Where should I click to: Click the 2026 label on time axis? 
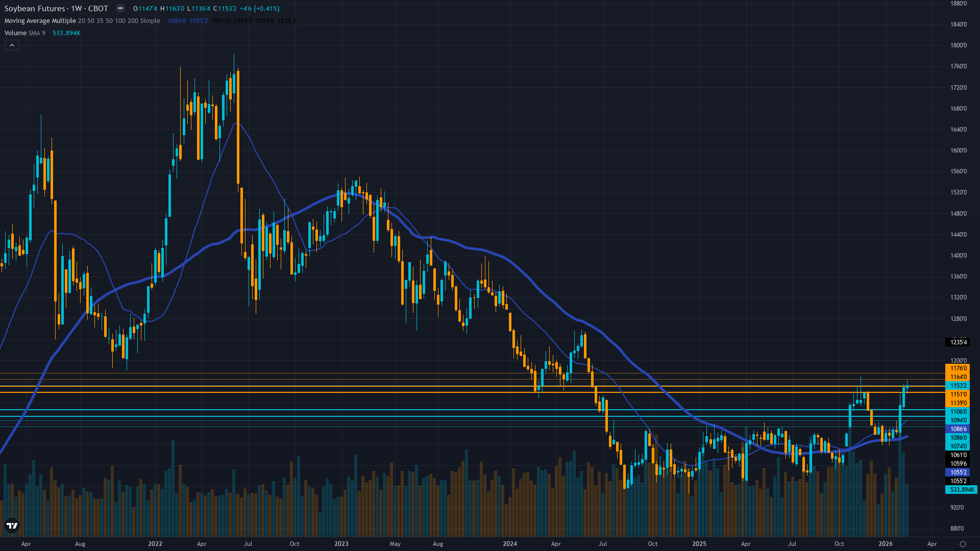(x=886, y=544)
